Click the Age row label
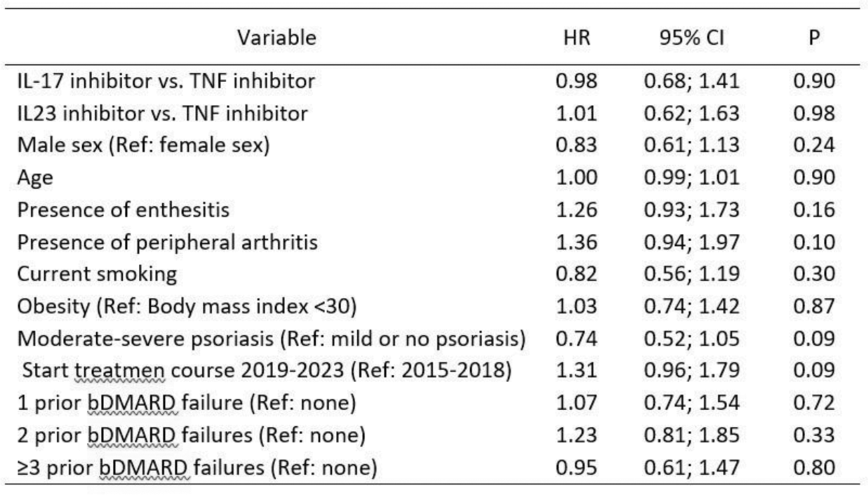Image resolution: width=868 pixels, height=495 pixels. click(35, 178)
